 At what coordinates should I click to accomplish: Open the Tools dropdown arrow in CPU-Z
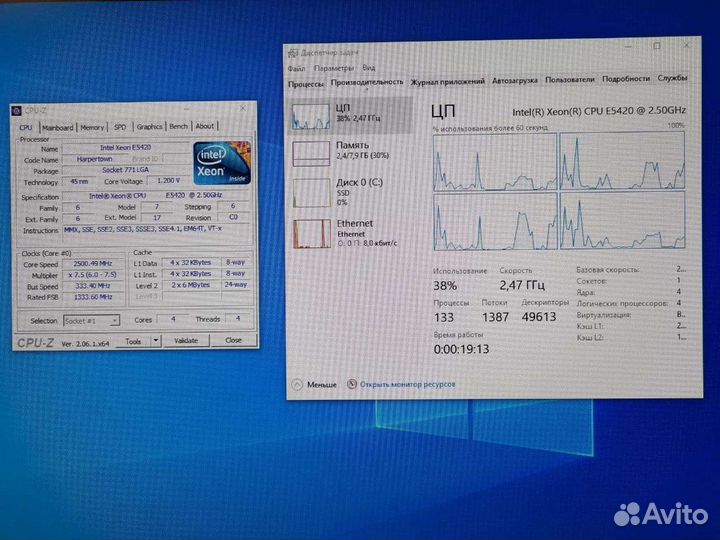pos(156,341)
